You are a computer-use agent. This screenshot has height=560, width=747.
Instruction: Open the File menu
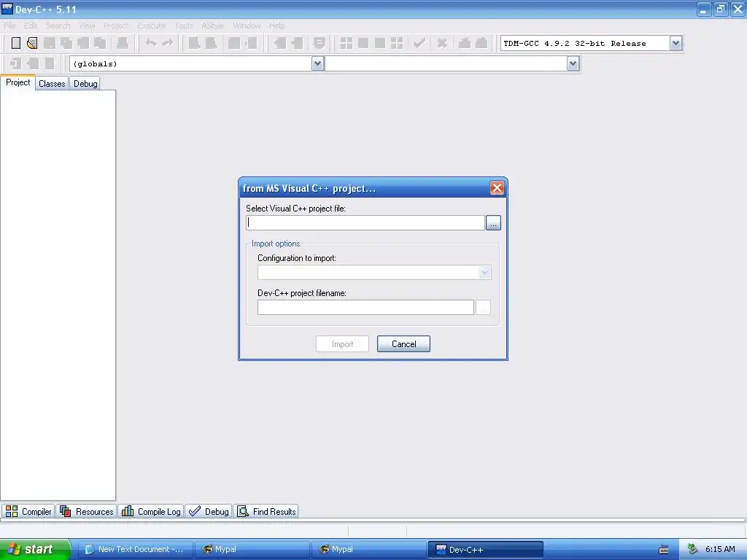coord(10,26)
